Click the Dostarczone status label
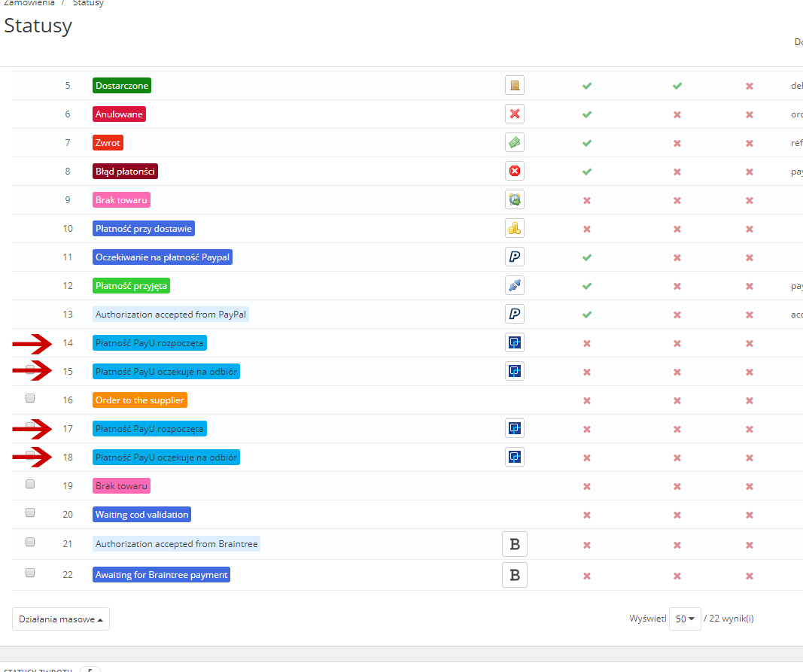The width and height of the screenshot is (803, 672). (122, 86)
